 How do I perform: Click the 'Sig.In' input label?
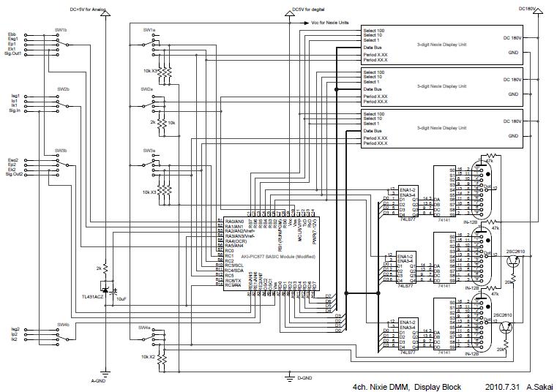click(15, 110)
